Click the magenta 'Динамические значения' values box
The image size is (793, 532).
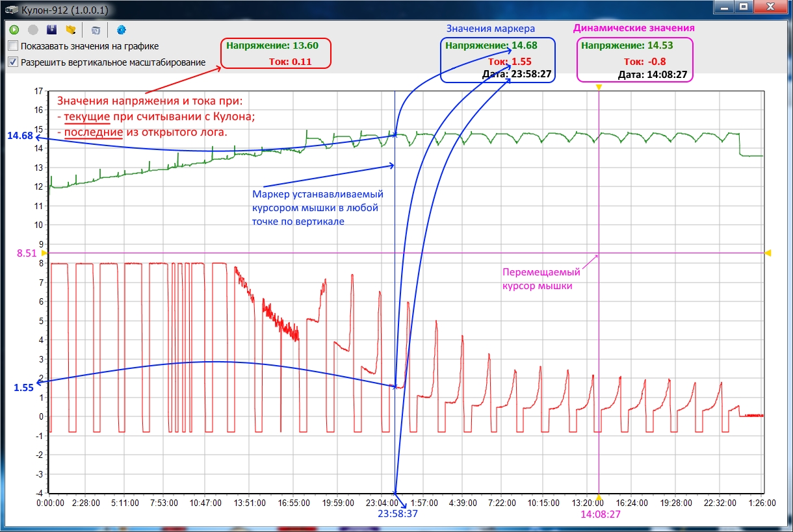click(634, 60)
